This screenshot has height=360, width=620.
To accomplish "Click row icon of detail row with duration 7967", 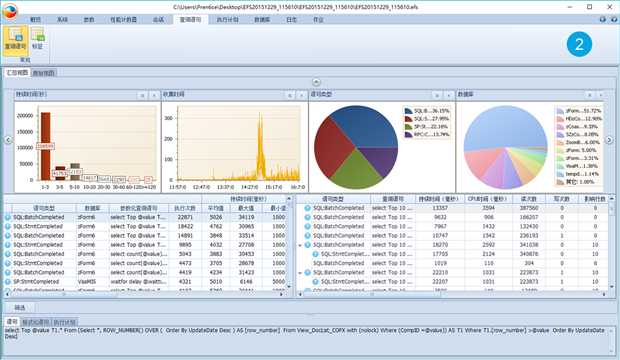I will click(x=307, y=226).
